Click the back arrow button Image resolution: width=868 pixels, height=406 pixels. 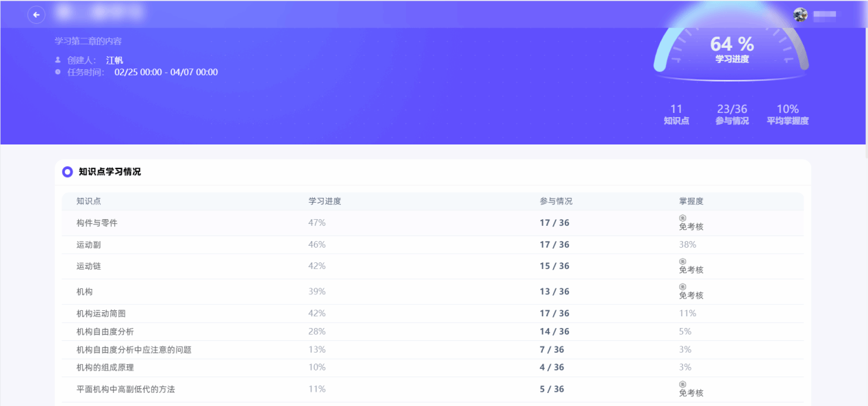pos(36,15)
